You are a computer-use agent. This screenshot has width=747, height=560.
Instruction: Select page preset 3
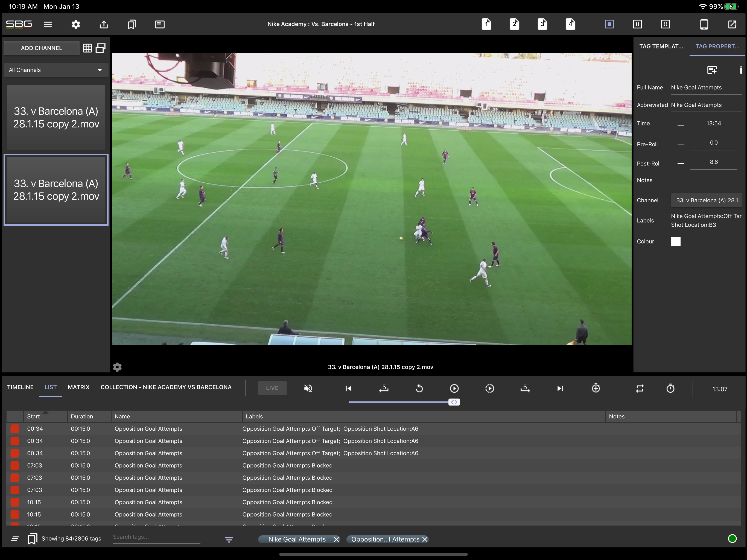point(542,24)
